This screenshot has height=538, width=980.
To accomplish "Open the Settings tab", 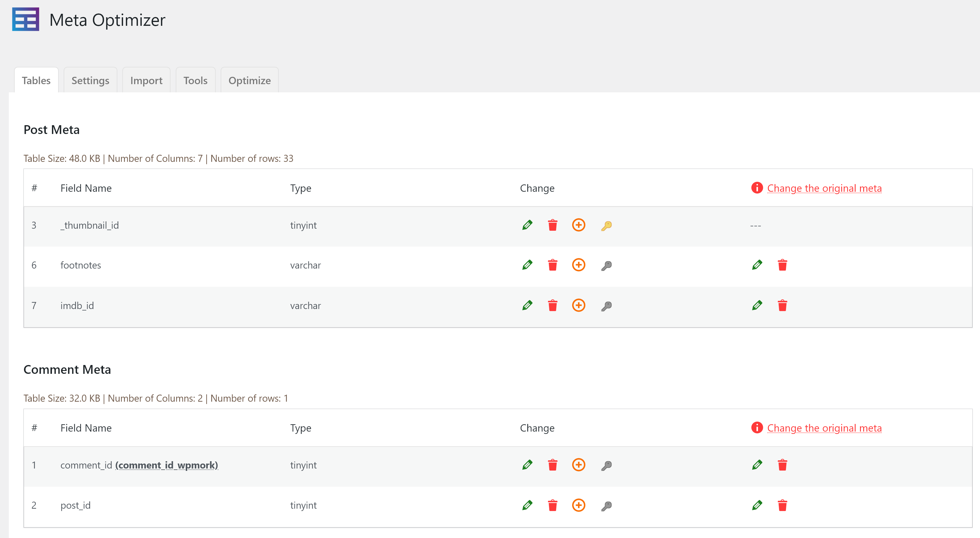I will click(90, 80).
